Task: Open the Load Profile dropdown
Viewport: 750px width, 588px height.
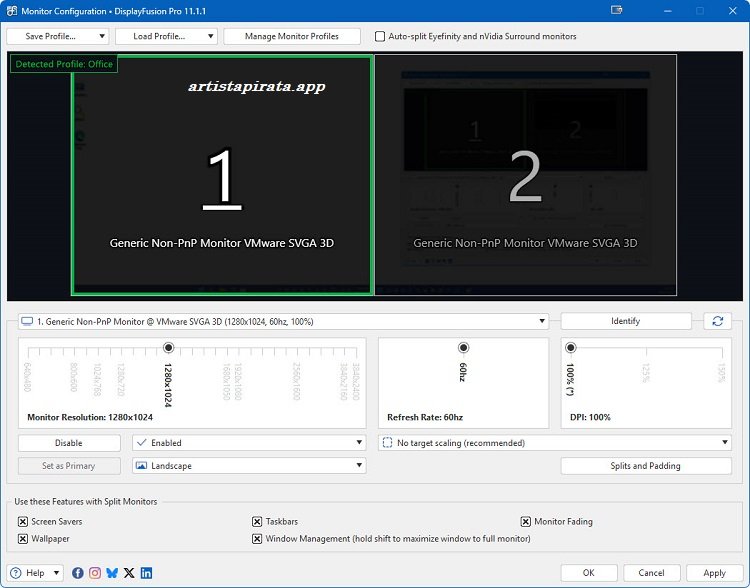Action: (166, 36)
